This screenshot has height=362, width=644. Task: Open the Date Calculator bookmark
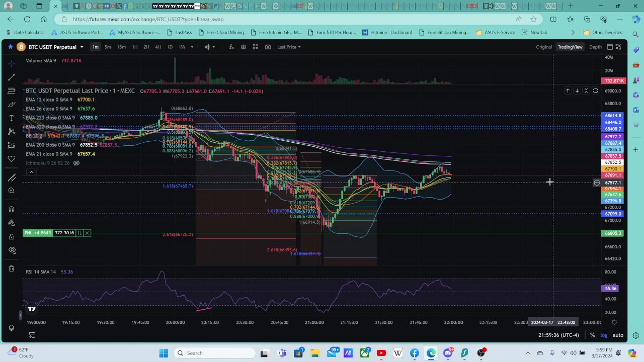[25, 32]
